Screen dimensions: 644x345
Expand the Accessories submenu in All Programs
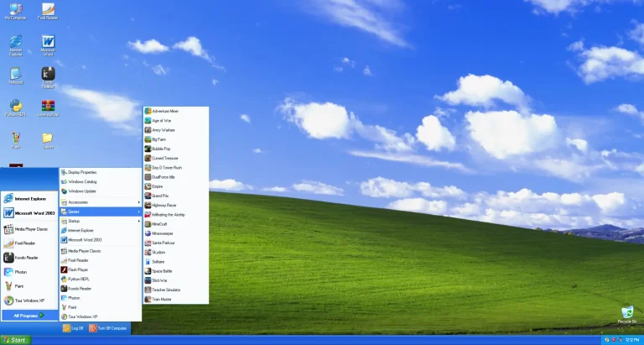101,202
